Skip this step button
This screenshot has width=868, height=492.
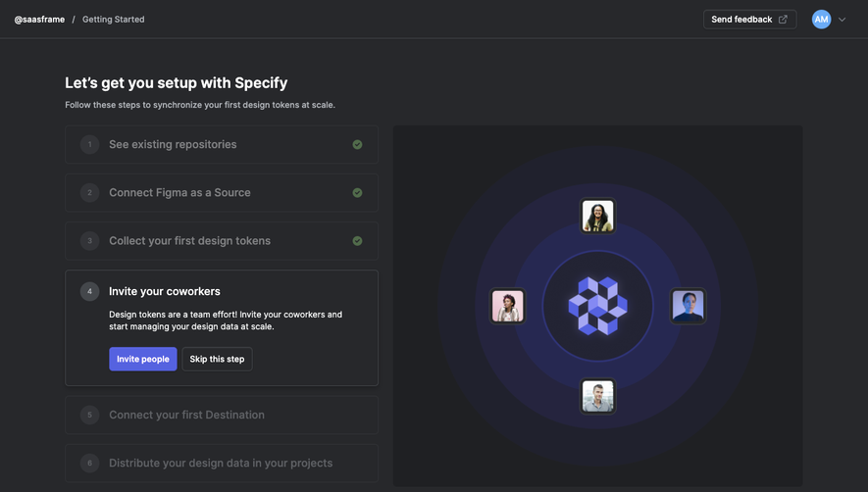[217, 359]
